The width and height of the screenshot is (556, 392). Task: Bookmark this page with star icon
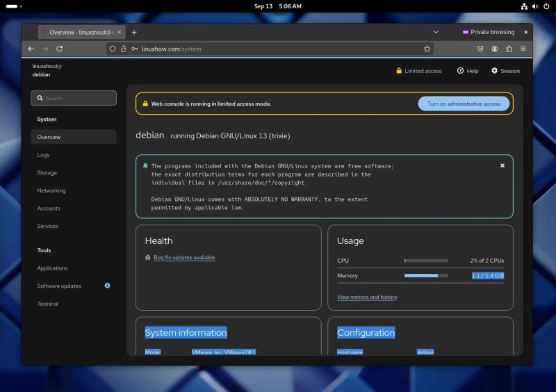427,49
